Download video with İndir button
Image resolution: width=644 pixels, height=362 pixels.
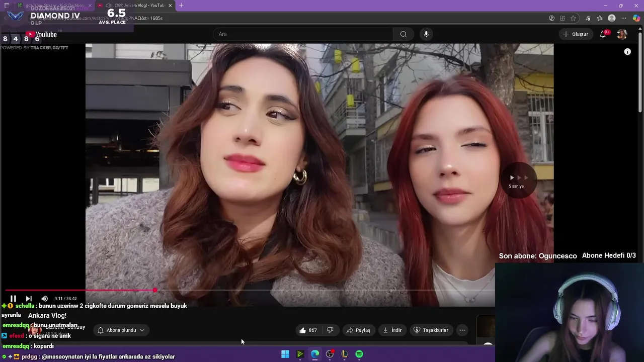(392, 330)
